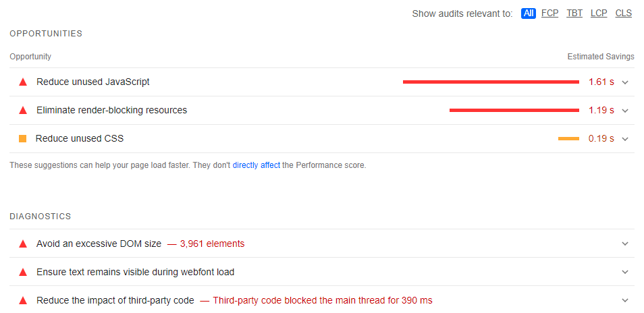
Task: Expand Reduce unused CSS chevron
Action: pos(625,139)
